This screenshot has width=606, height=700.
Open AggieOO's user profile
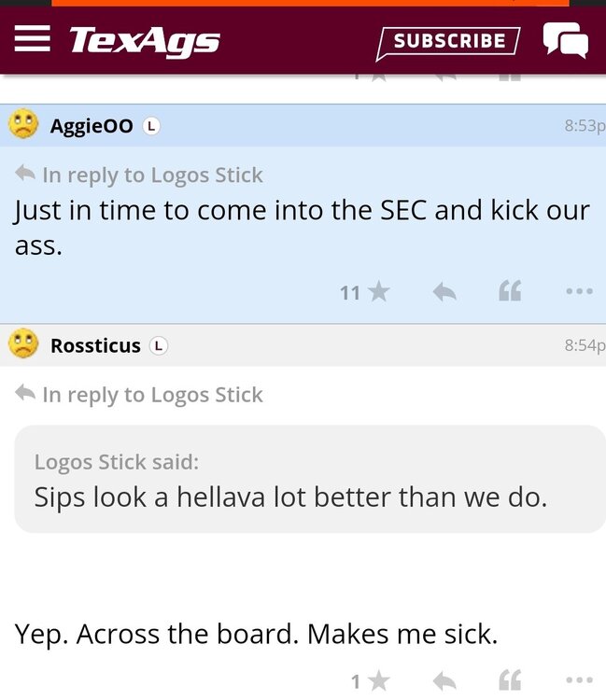pos(92,126)
